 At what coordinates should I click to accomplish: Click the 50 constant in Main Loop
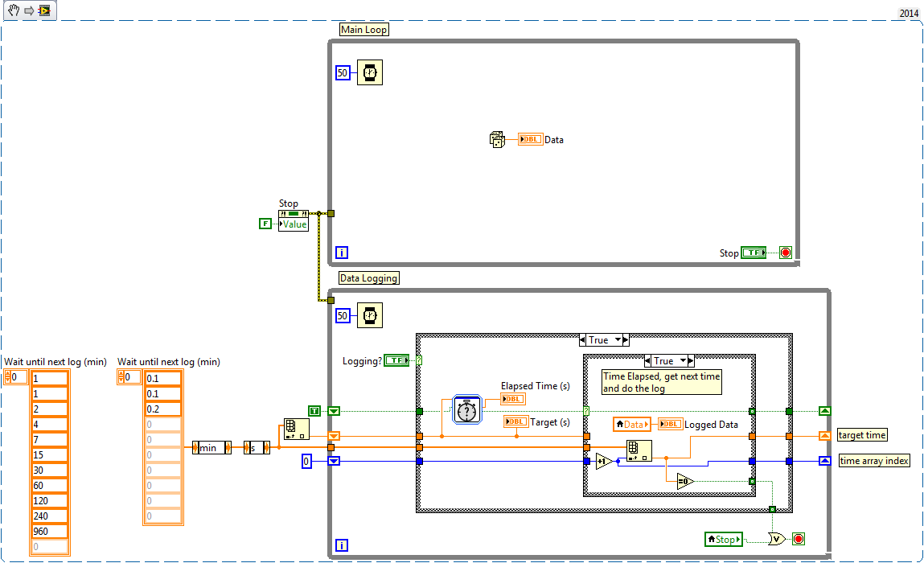coord(343,72)
